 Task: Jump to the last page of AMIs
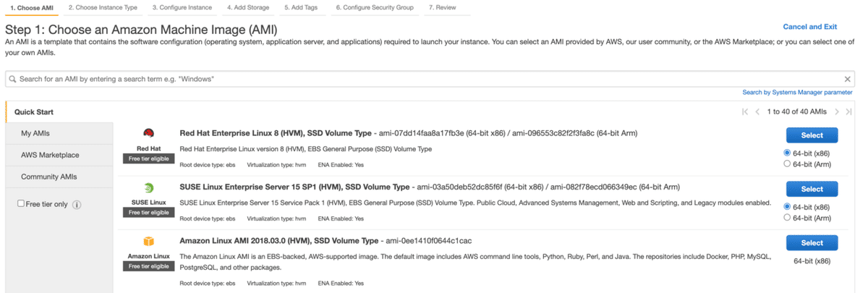848,112
